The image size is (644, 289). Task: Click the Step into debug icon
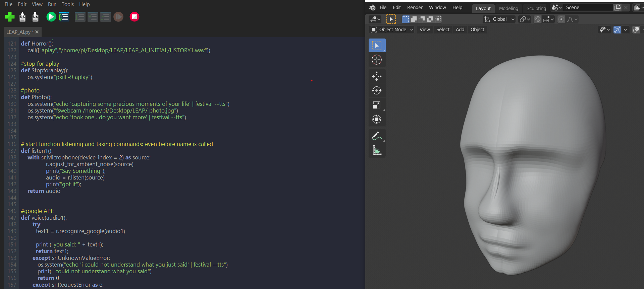click(x=93, y=17)
